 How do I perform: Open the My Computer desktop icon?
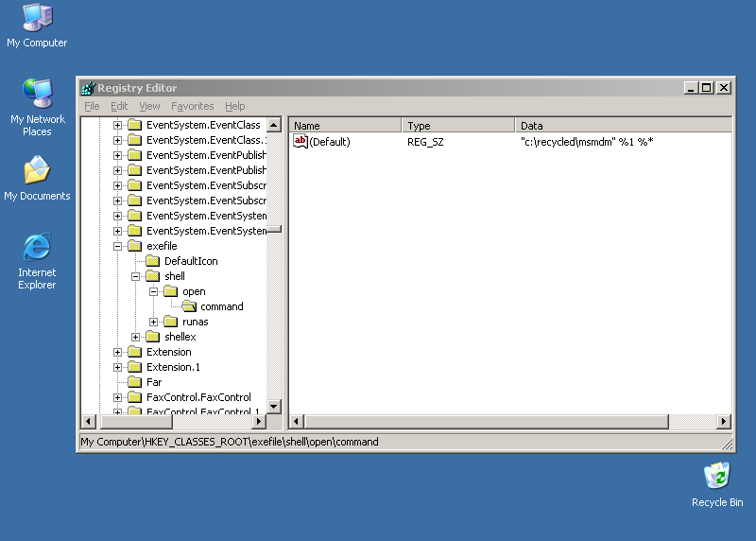coord(37,17)
